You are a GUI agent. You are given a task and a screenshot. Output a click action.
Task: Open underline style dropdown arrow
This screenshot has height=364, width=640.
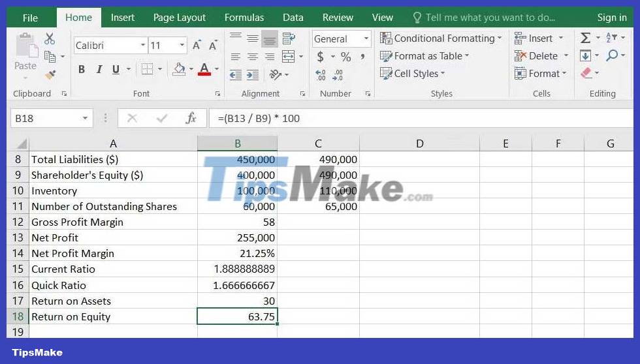(129, 69)
